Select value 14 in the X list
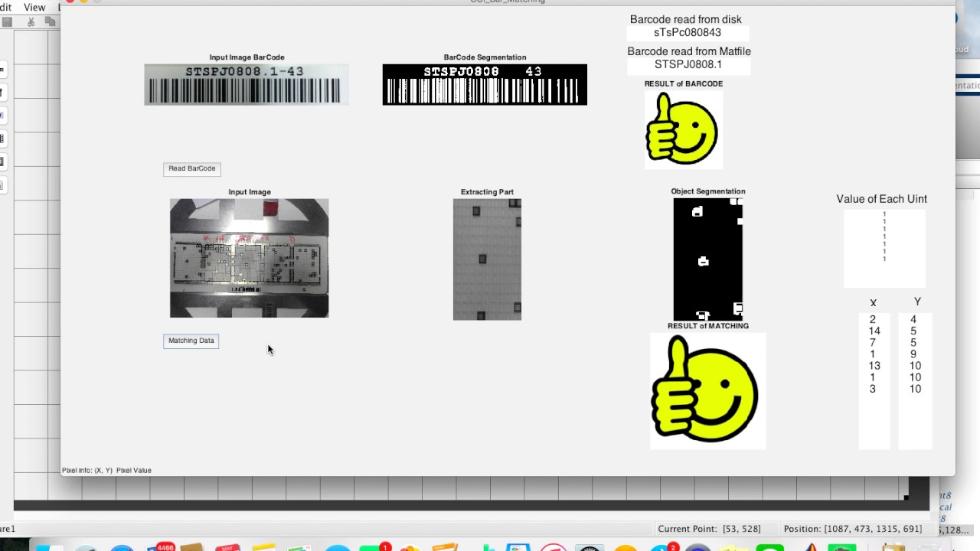This screenshot has height=551, width=980. click(874, 331)
